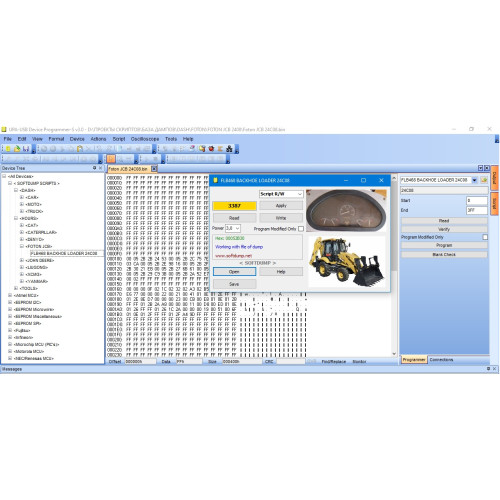This screenshot has height=500, width=500.
Task: Click Apply in the backhoe loader dialog
Action: [x=281, y=206]
